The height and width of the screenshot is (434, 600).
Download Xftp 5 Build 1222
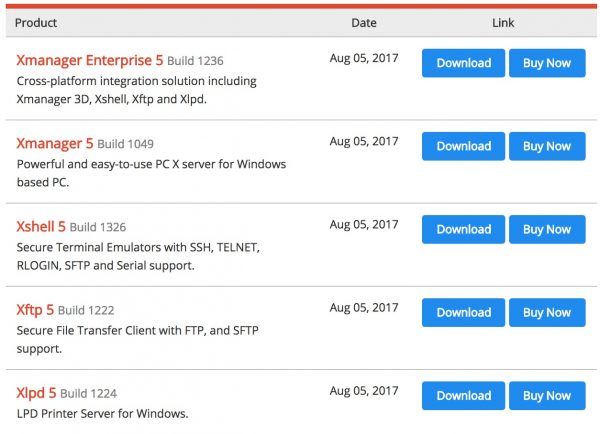(463, 312)
